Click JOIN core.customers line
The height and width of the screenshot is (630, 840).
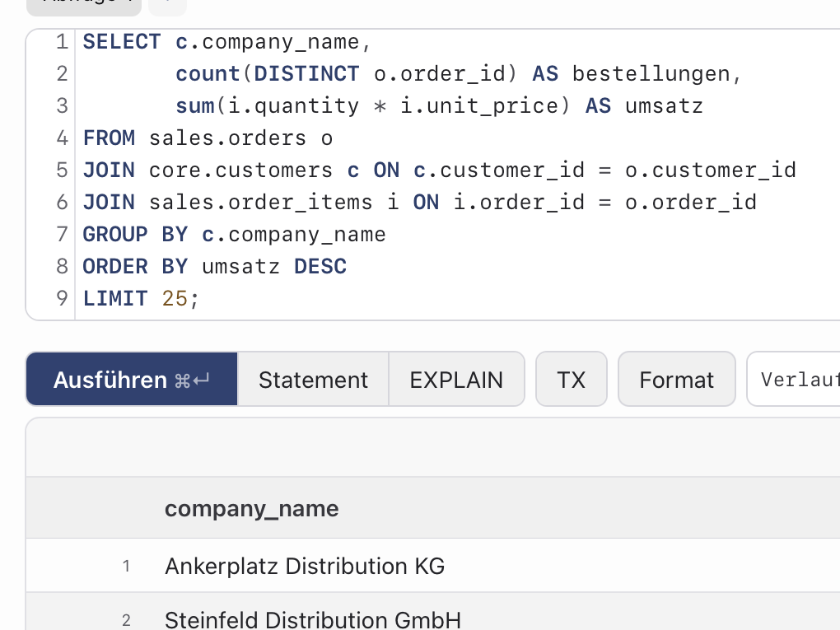click(440, 170)
